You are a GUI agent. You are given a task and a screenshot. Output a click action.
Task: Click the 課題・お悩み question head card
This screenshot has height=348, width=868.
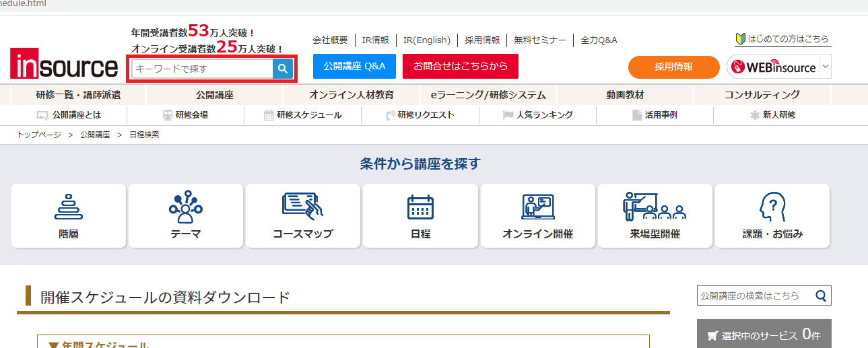coord(772,215)
